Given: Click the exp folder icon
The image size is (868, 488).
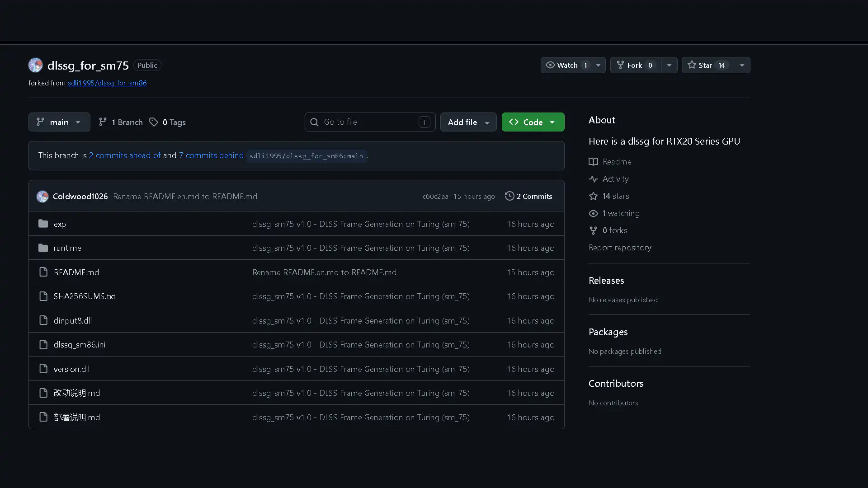Looking at the screenshot, I should (x=43, y=224).
